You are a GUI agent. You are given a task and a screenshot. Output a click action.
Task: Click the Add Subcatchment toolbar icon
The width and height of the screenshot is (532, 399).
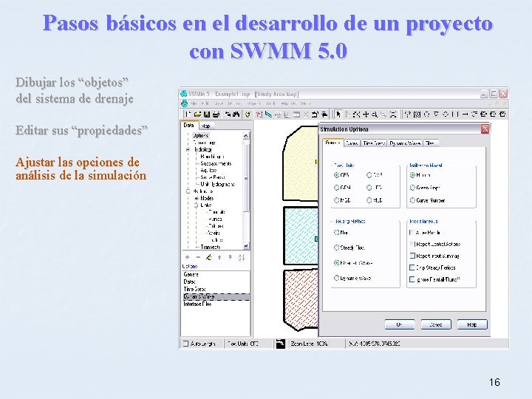coord(417,115)
